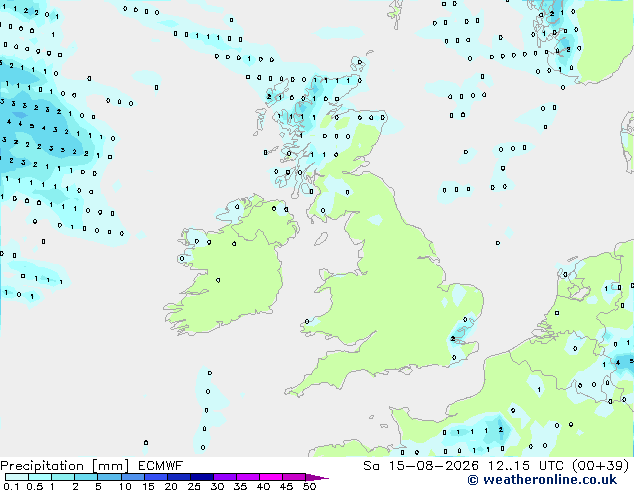Click the '45' legend scale label

pyautogui.click(x=286, y=486)
